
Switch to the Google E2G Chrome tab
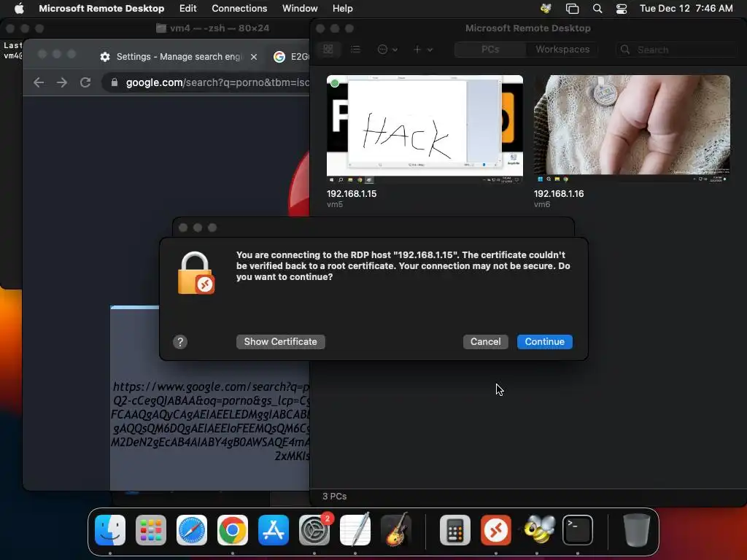tap(290, 57)
